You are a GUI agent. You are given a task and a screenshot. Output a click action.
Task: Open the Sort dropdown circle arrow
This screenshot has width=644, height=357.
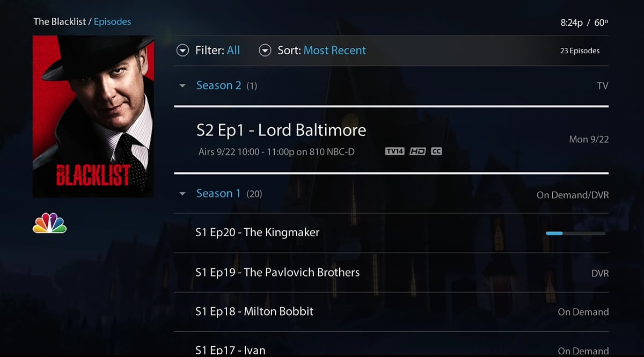coord(265,50)
